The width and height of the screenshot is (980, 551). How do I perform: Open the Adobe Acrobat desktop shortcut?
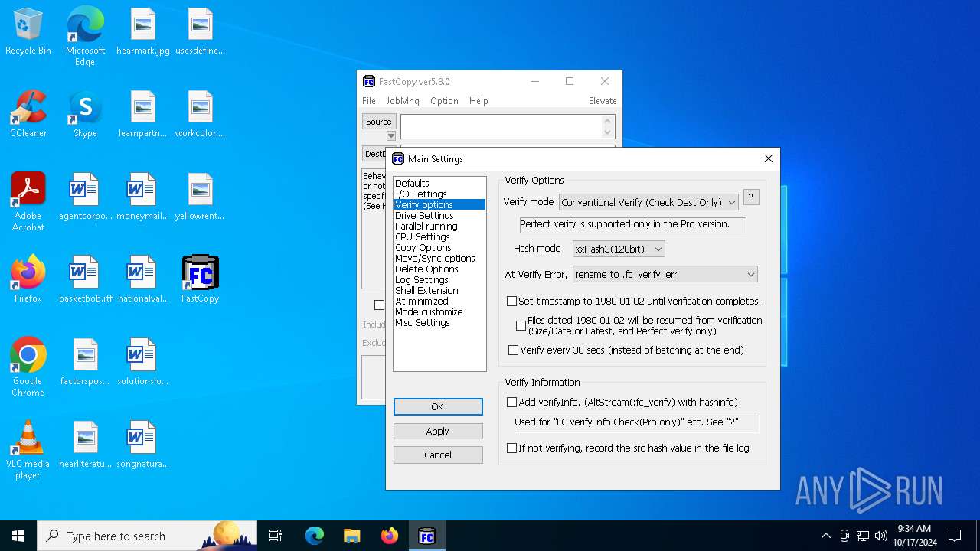click(28, 202)
